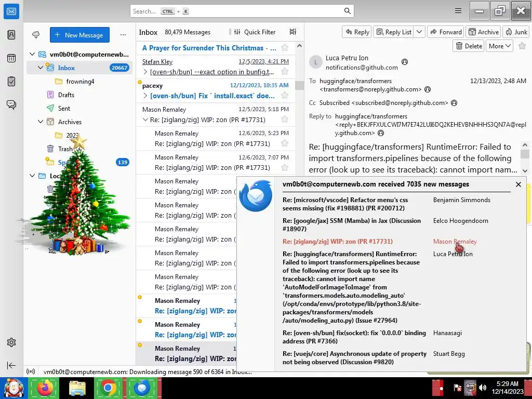
Task: Collapse the Mason Remaley zon thread
Action: 145,119
